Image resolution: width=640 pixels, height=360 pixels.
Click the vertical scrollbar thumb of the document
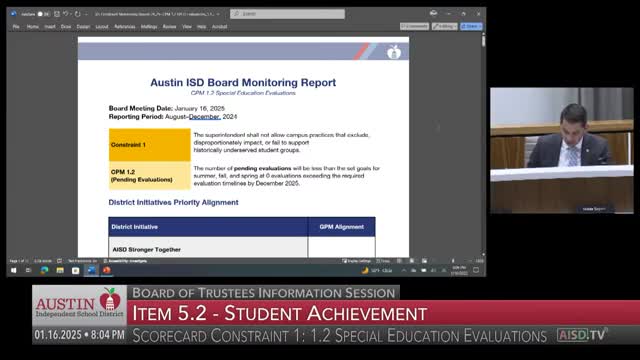coord(484,40)
